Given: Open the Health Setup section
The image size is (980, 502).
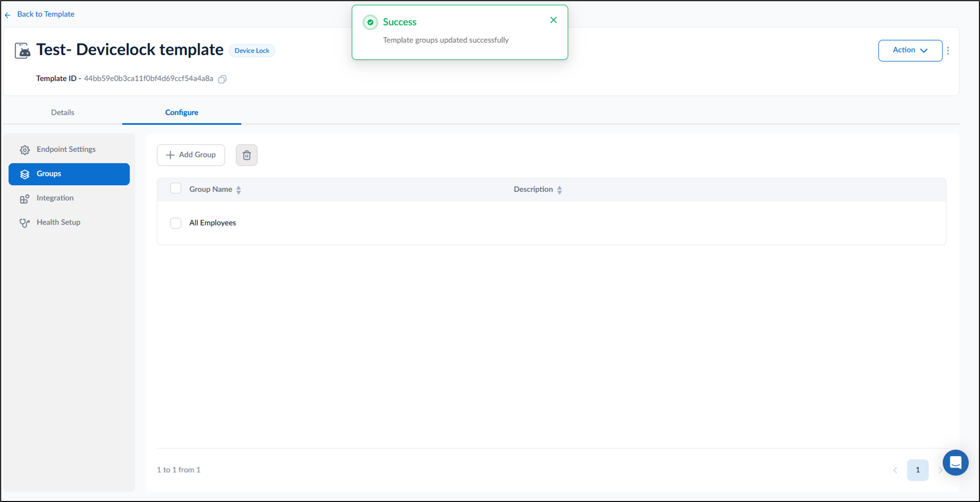Looking at the screenshot, I should click(x=69, y=222).
